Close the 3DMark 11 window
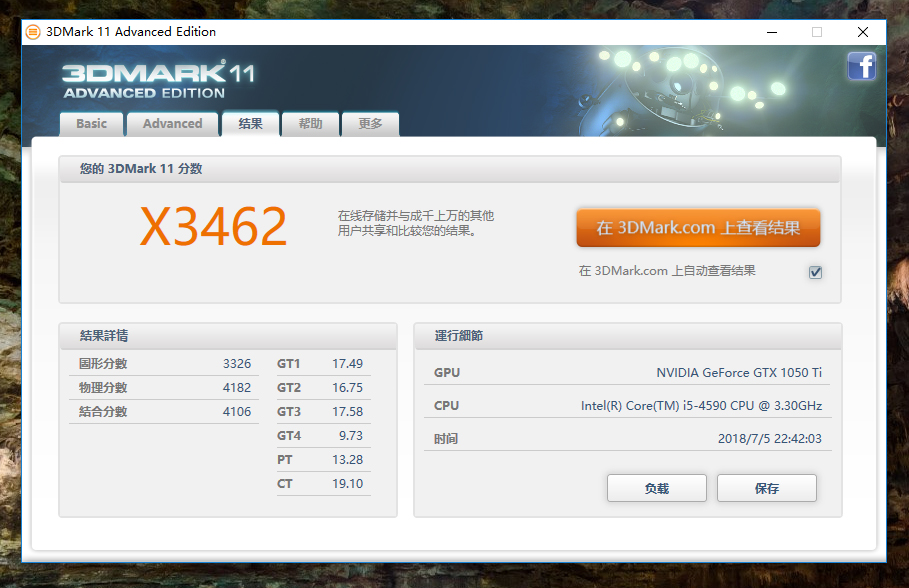The image size is (909, 588). (863, 32)
